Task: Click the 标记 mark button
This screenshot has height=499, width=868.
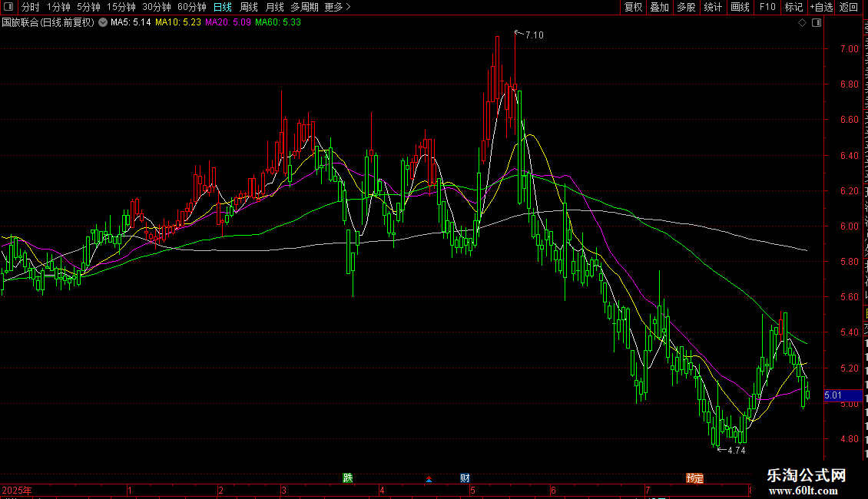Action: tap(793, 7)
